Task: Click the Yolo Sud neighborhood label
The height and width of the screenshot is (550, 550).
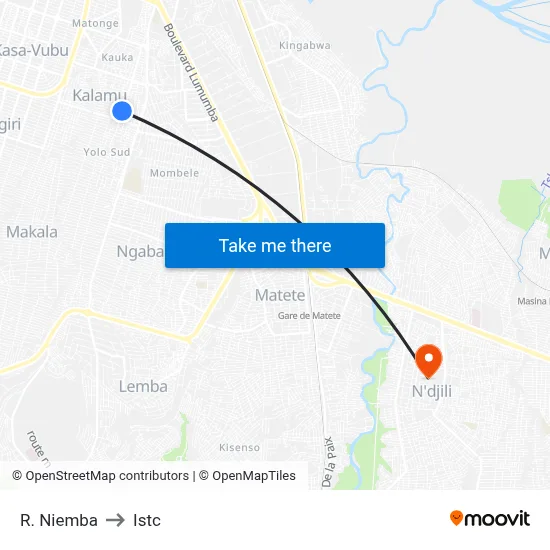Action: (107, 152)
